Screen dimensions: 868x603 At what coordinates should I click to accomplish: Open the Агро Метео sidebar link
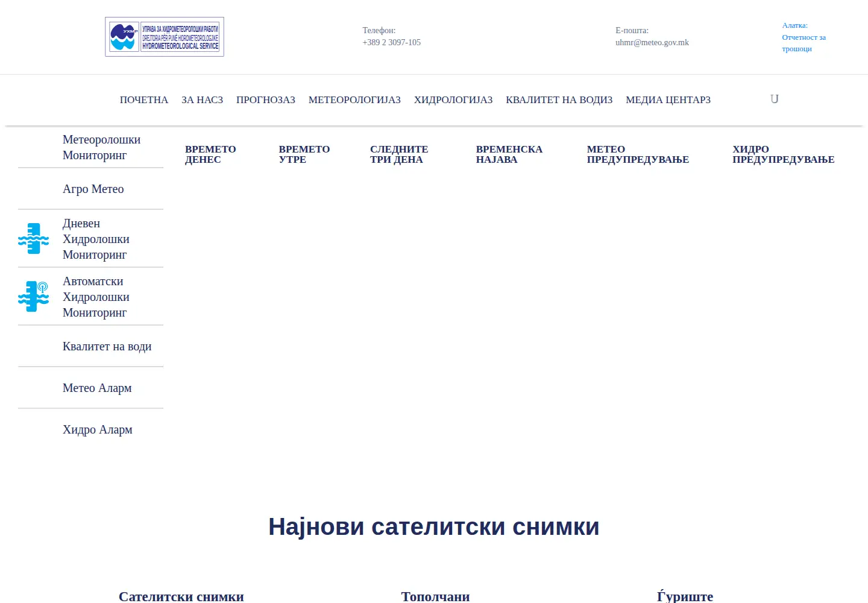pyautogui.click(x=93, y=189)
